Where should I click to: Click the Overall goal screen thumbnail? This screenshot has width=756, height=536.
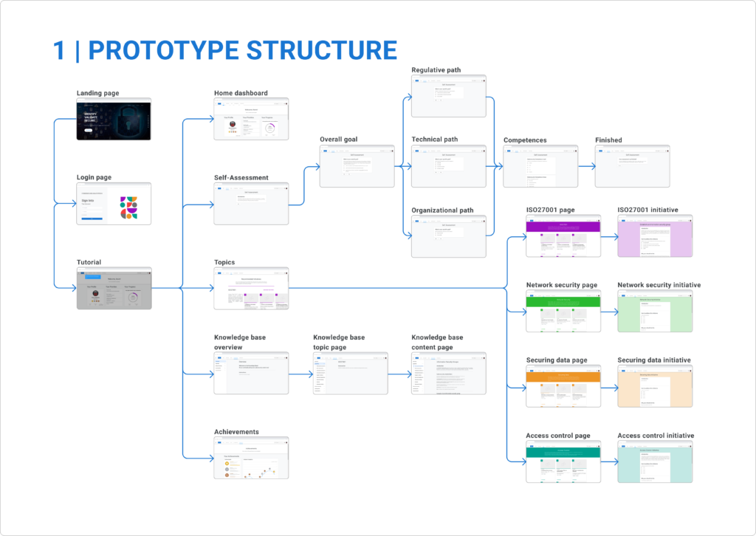pyautogui.click(x=357, y=166)
